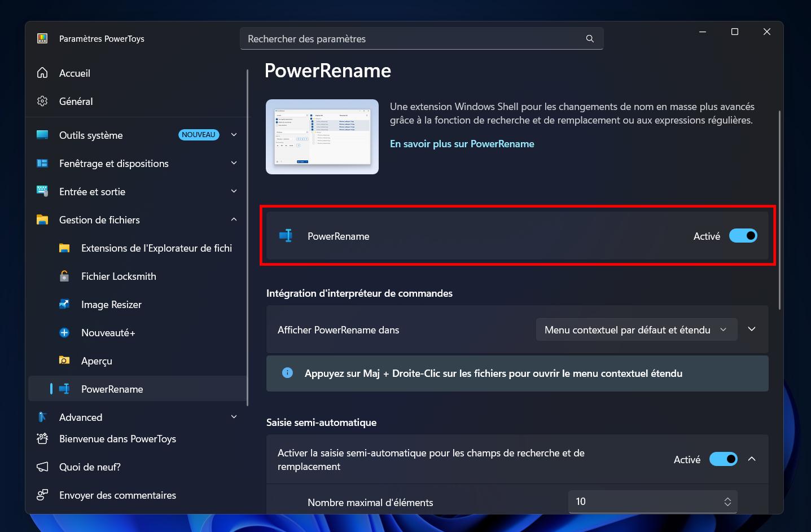
Task: Click the Intégration d'interpréteur de commandes heading
Action: tap(360, 293)
